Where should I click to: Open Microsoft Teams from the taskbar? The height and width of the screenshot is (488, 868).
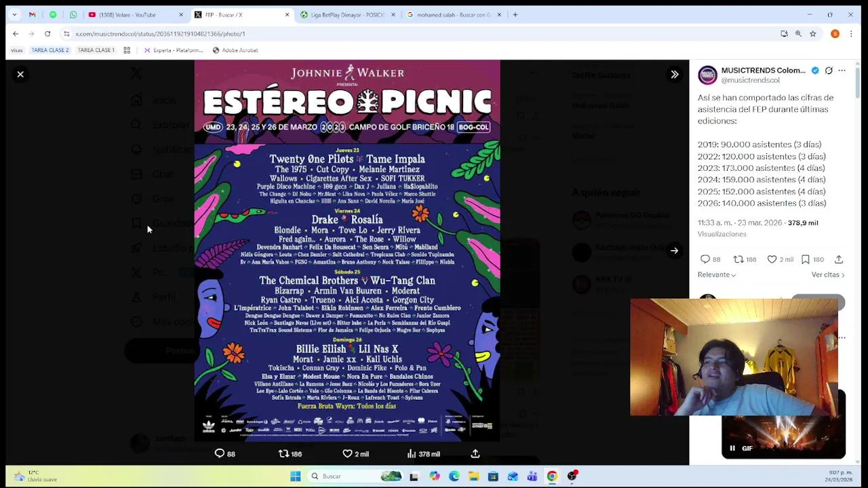[x=532, y=476]
